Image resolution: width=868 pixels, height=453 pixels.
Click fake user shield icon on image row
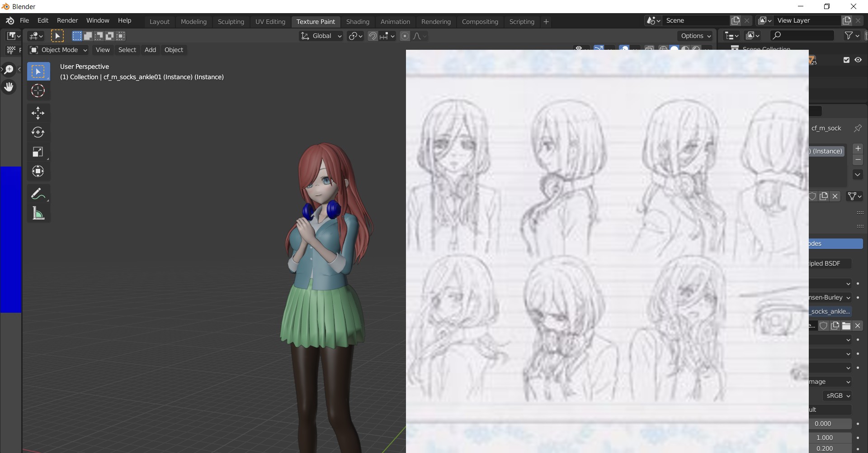[824, 325]
